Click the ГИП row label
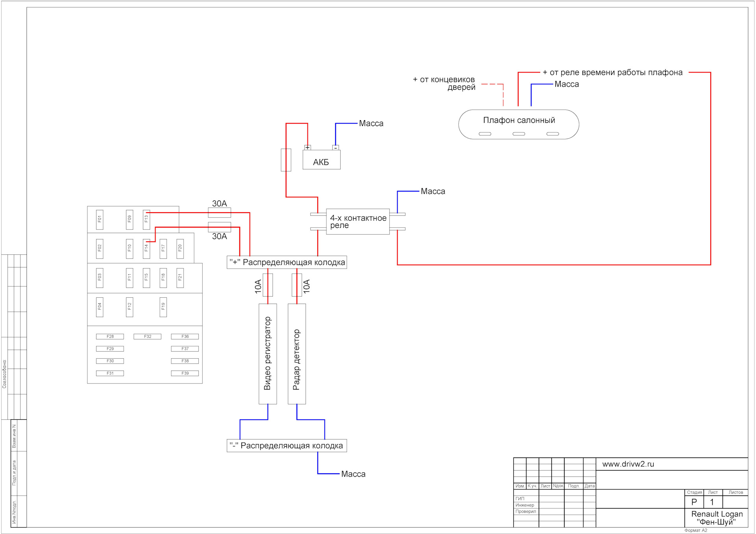This screenshot has width=756, height=534. coord(520,499)
